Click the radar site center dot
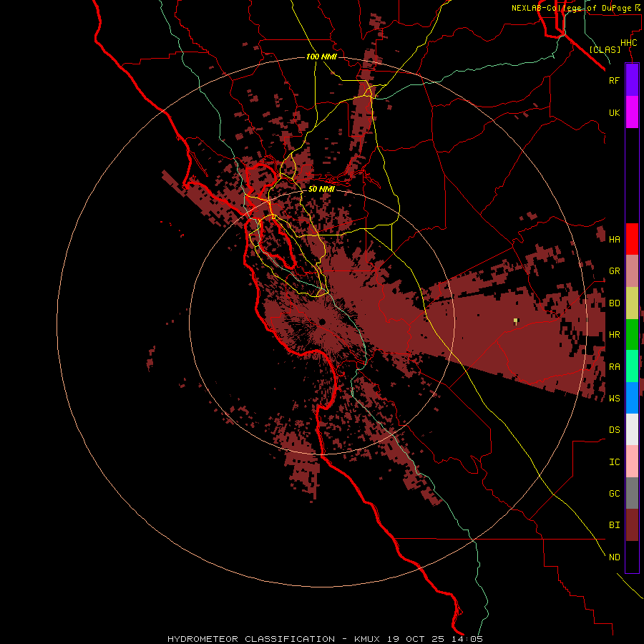The width and height of the screenshot is (644, 644). coord(322,321)
